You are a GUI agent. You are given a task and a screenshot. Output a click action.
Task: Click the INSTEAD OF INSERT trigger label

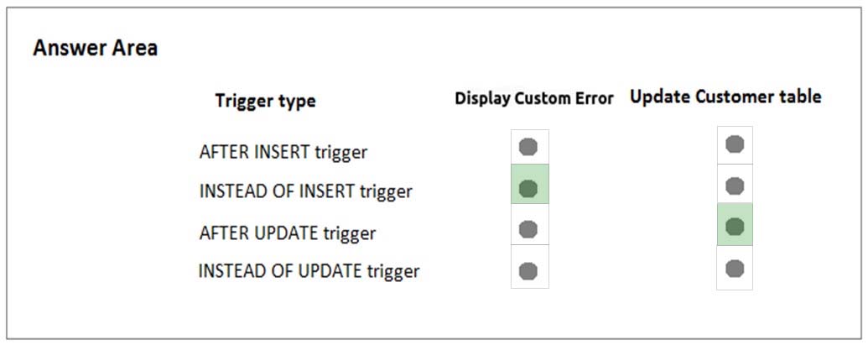pyautogui.click(x=305, y=191)
